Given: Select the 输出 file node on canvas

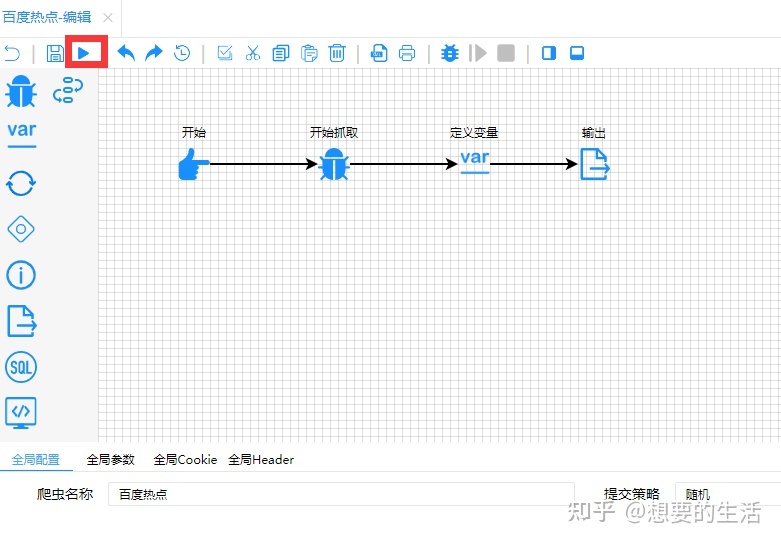Looking at the screenshot, I should [595, 164].
